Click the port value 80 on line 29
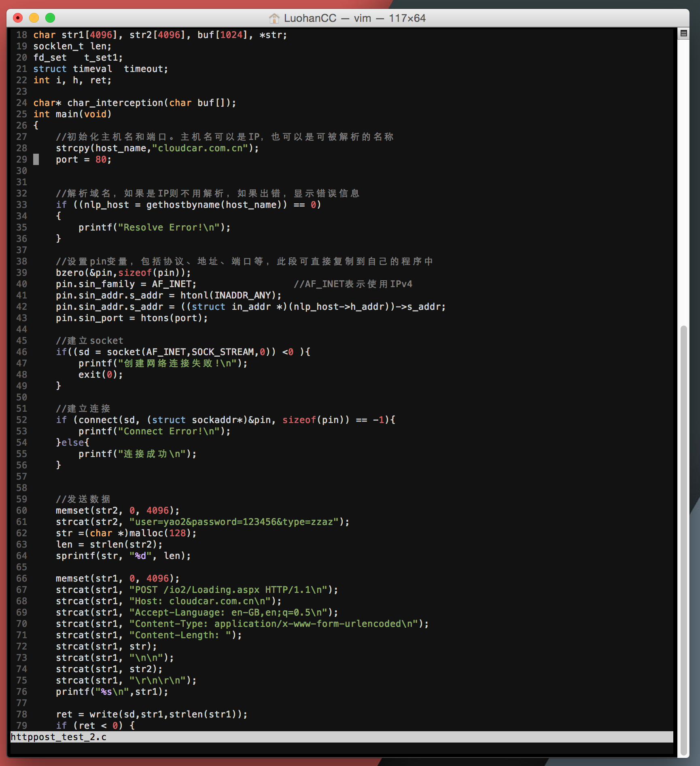The height and width of the screenshot is (766, 700). tap(101, 159)
